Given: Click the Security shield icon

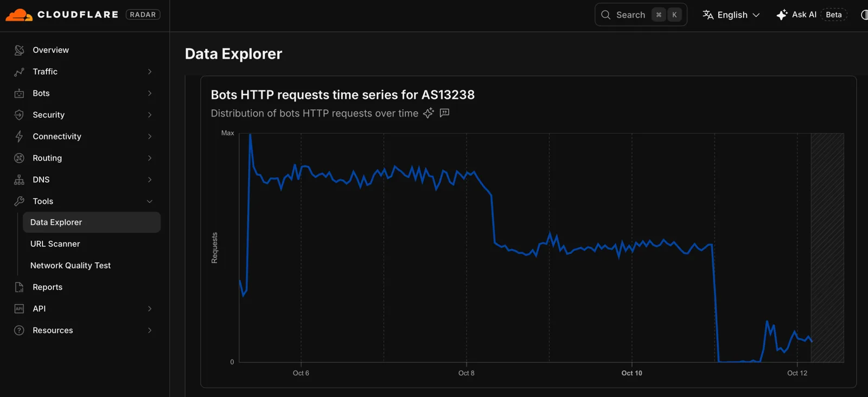Looking at the screenshot, I should point(19,115).
